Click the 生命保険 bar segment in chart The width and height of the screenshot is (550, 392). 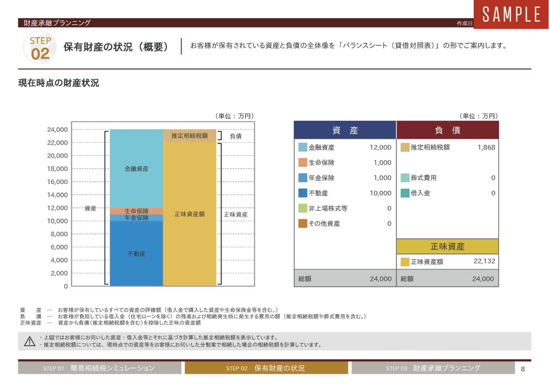(136, 211)
